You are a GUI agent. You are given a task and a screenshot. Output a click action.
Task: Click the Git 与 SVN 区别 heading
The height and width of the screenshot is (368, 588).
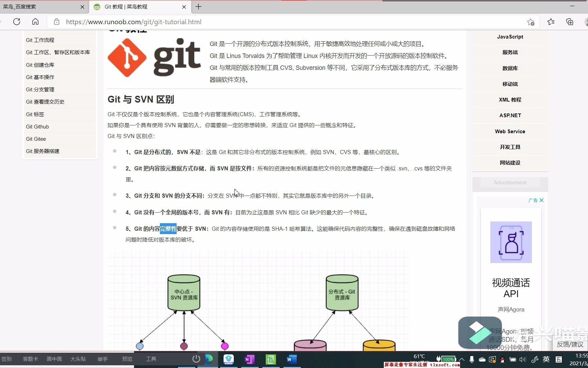coord(141,99)
